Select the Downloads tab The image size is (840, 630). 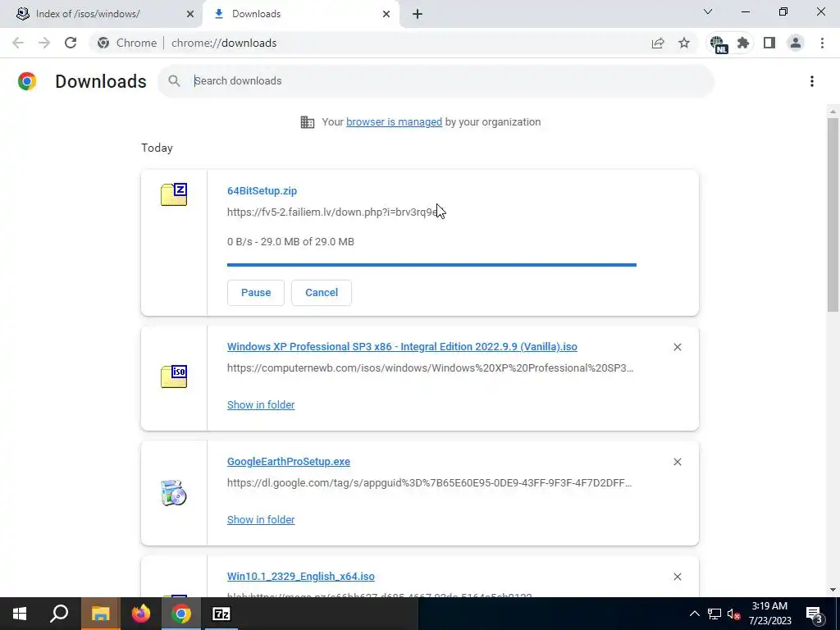[300, 14]
